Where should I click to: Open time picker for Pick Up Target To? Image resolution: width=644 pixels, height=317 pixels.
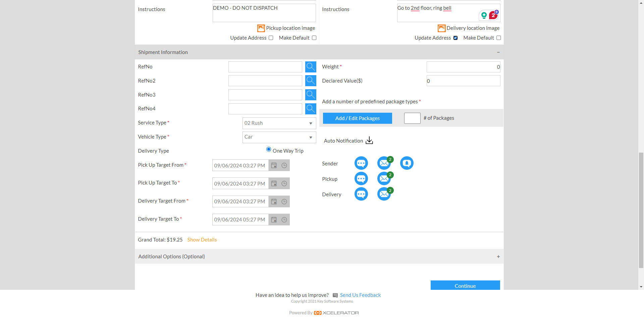coord(284,183)
